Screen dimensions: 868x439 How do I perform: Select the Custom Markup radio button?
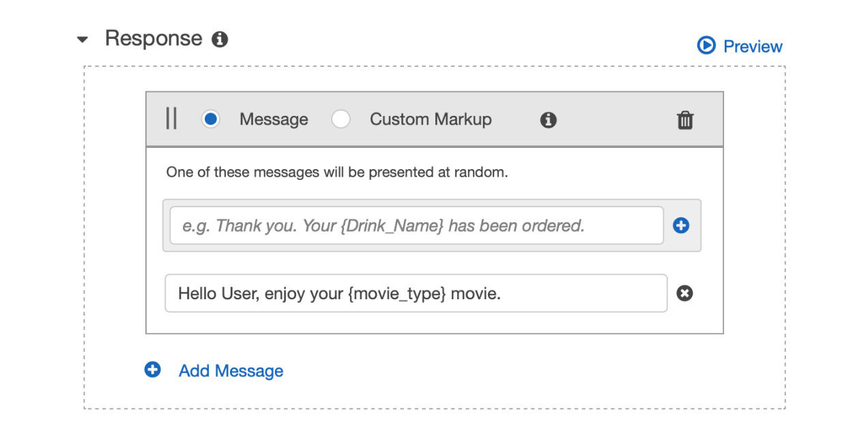[341, 119]
